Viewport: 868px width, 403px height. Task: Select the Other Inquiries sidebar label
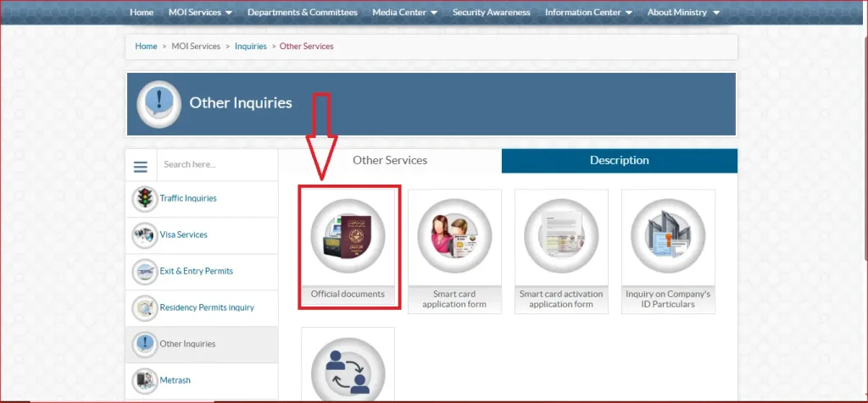point(187,344)
